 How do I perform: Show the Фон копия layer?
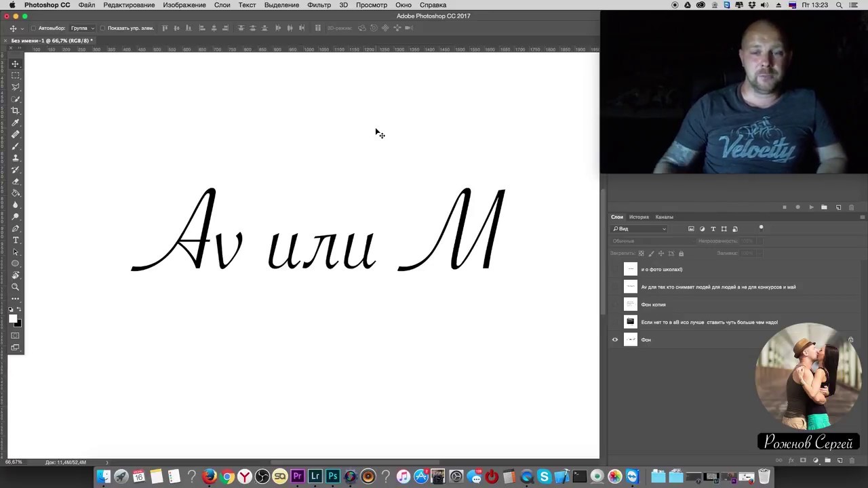[615, 305]
